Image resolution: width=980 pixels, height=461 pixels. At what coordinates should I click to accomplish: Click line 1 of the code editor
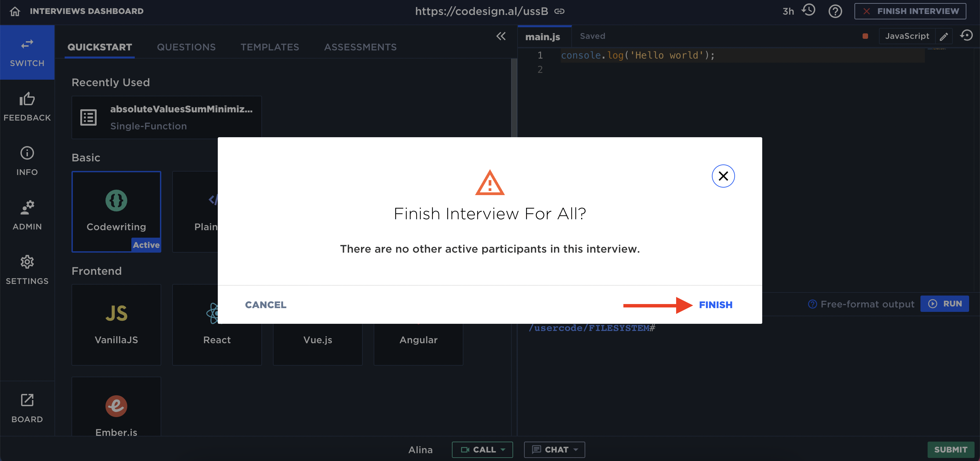point(742,55)
